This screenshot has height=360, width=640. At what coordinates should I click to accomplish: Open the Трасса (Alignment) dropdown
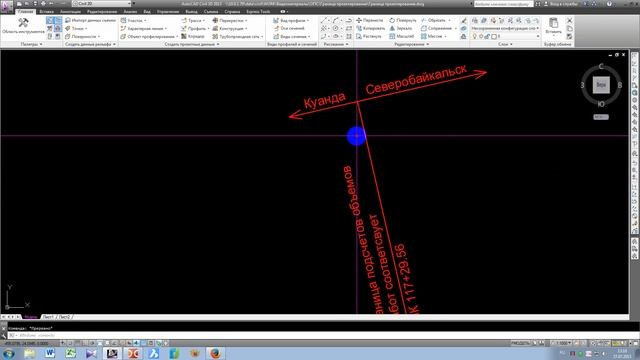[x=193, y=20]
